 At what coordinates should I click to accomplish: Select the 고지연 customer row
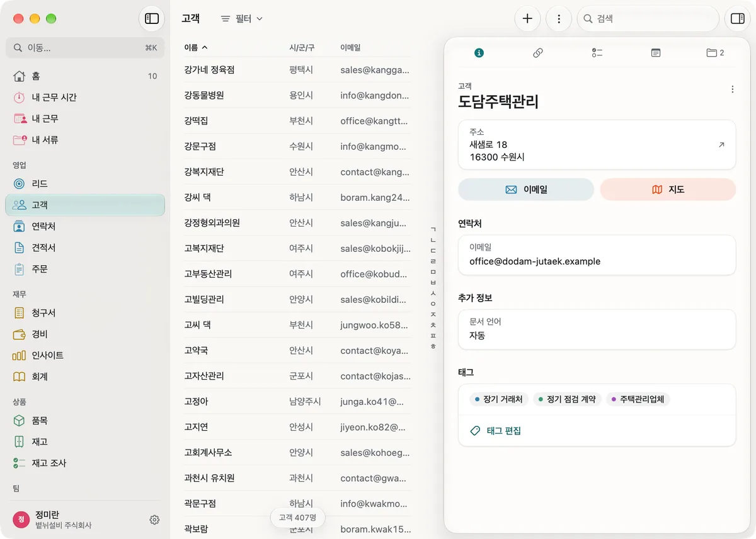click(x=297, y=427)
